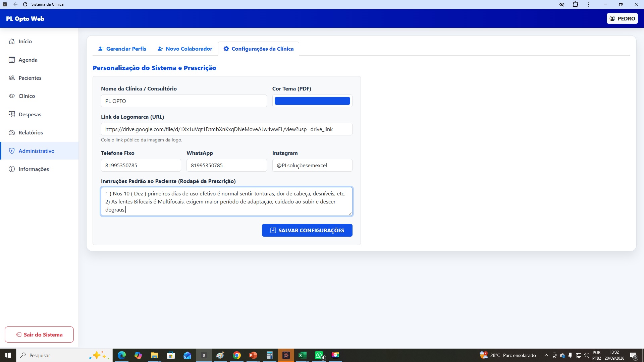Open the Cor Tema (PDF) color picker

[312, 101]
